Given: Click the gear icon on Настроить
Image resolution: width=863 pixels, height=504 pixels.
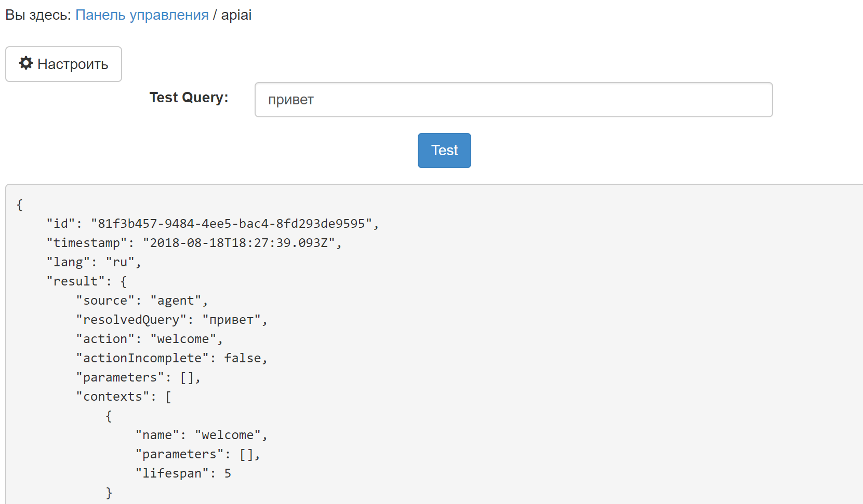Looking at the screenshot, I should 26,63.
